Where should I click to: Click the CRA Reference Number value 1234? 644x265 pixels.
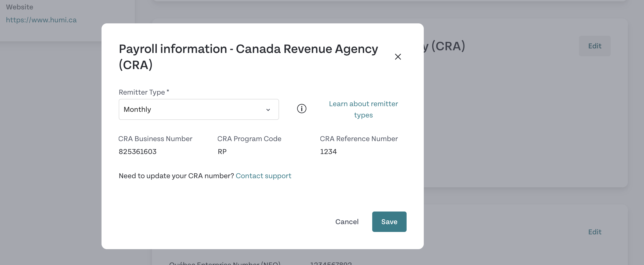[328, 152]
